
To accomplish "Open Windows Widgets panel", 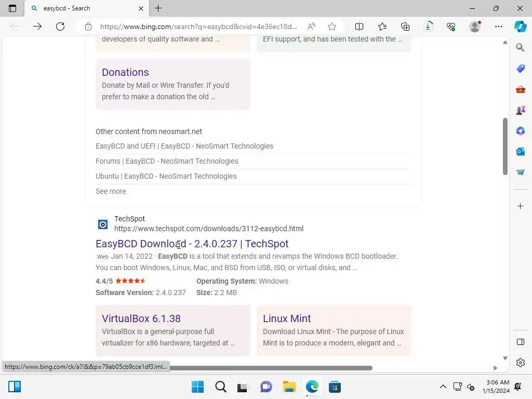I will [x=15, y=387].
